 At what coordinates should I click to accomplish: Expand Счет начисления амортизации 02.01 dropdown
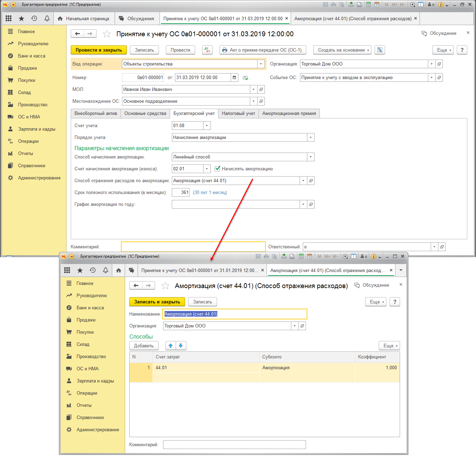[x=207, y=169]
